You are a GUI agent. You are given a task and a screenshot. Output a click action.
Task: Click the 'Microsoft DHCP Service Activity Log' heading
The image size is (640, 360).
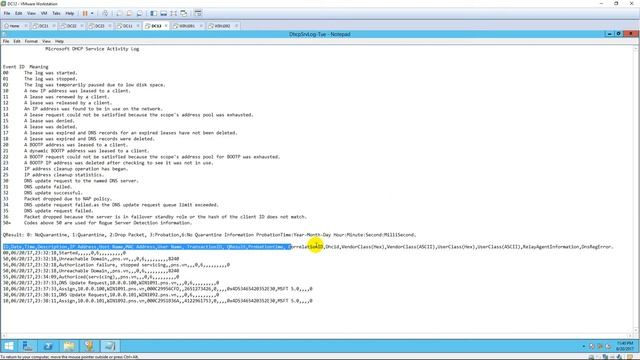(92, 49)
